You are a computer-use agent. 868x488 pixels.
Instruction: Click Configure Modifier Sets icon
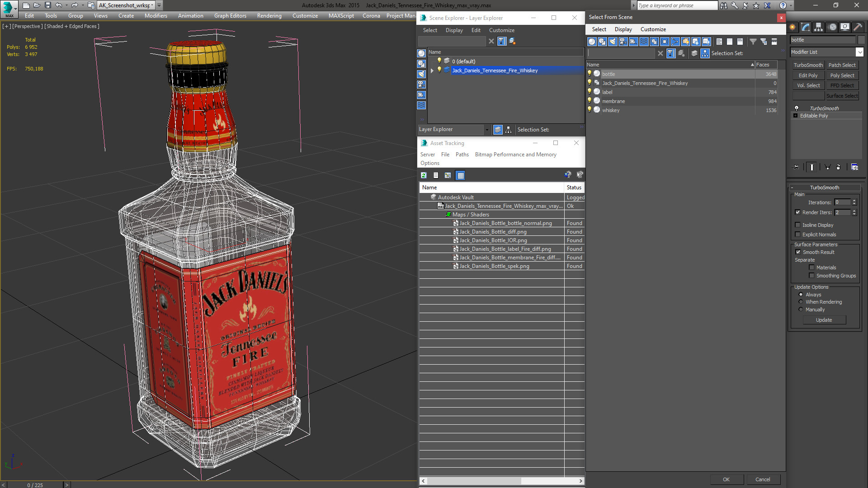point(854,167)
